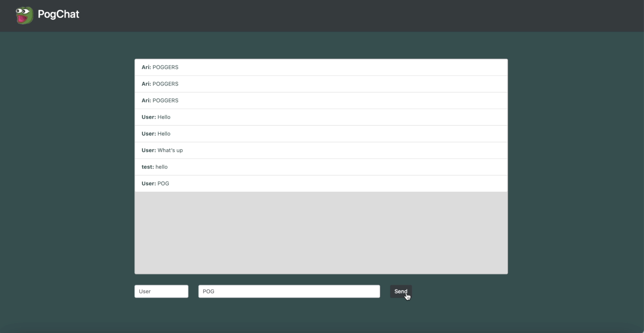
Task: Click lowercase "hello" text from test
Action: 161,167
